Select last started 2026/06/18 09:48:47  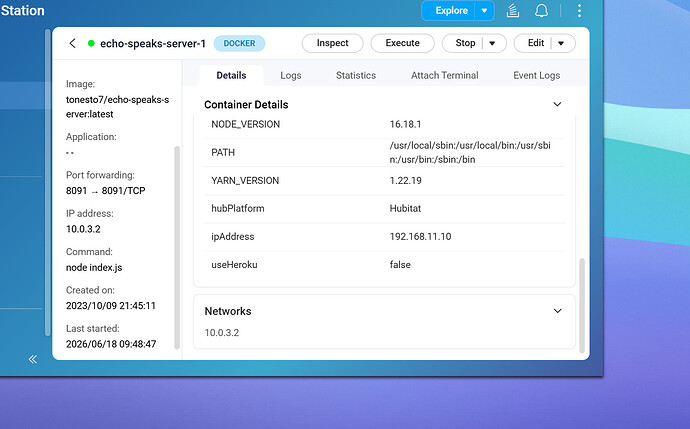[x=111, y=344]
